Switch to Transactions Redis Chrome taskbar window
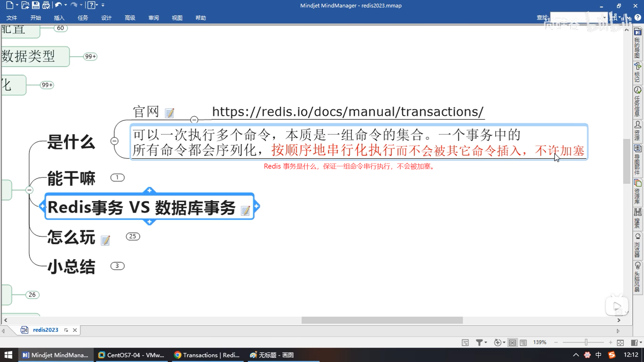This screenshot has width=644, height=362. pos(207,355)
